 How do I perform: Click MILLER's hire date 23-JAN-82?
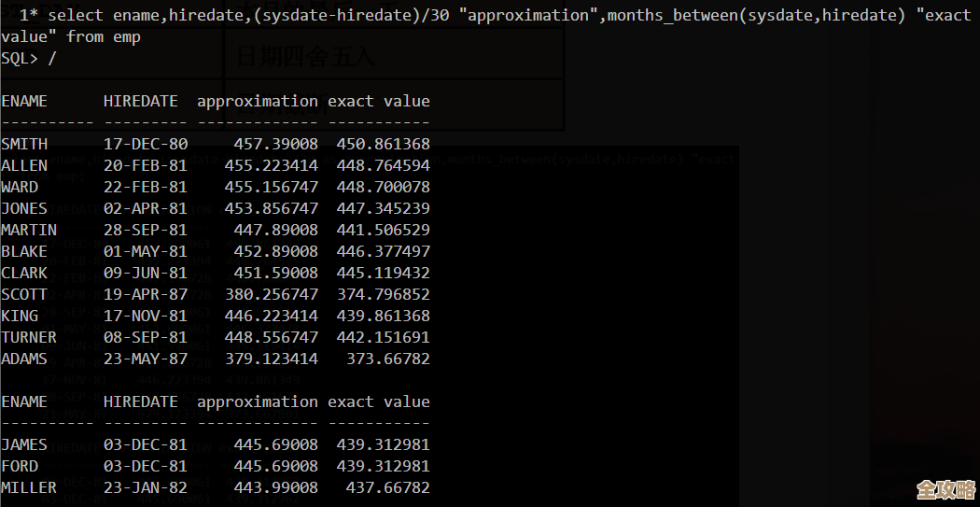(145, 487)
